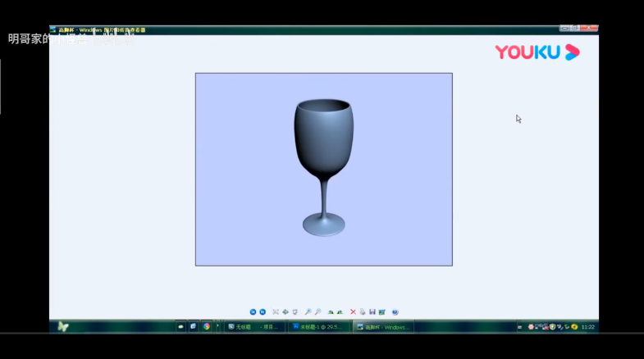Zoom in on the image

click(x=308, y=312)
